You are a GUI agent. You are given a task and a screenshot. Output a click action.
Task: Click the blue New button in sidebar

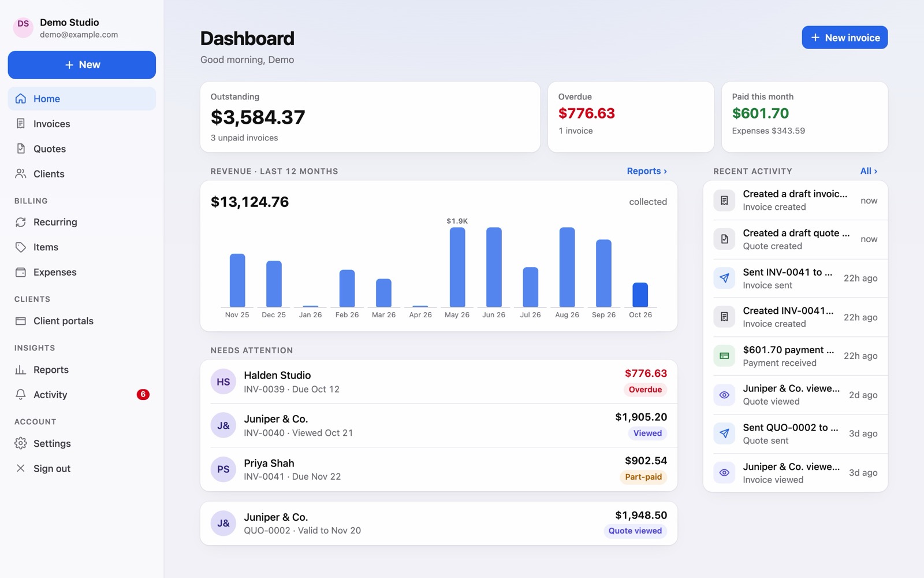click(82, 65)
